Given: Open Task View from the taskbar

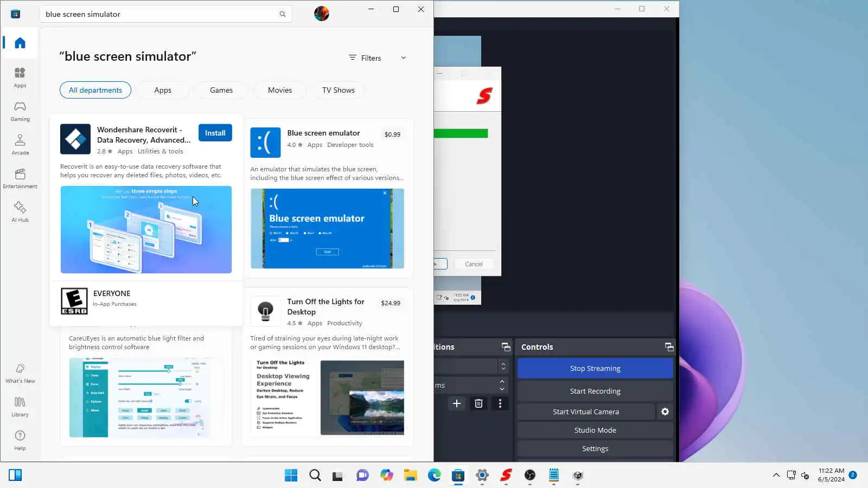Looking at the screenshot, I should (339, 476).
